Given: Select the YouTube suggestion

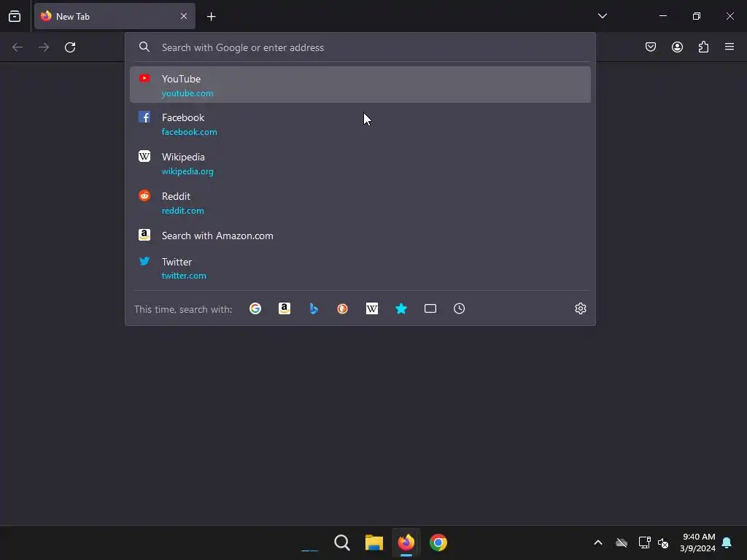Looking at the screenshot, I should click(x=360, y=85).
